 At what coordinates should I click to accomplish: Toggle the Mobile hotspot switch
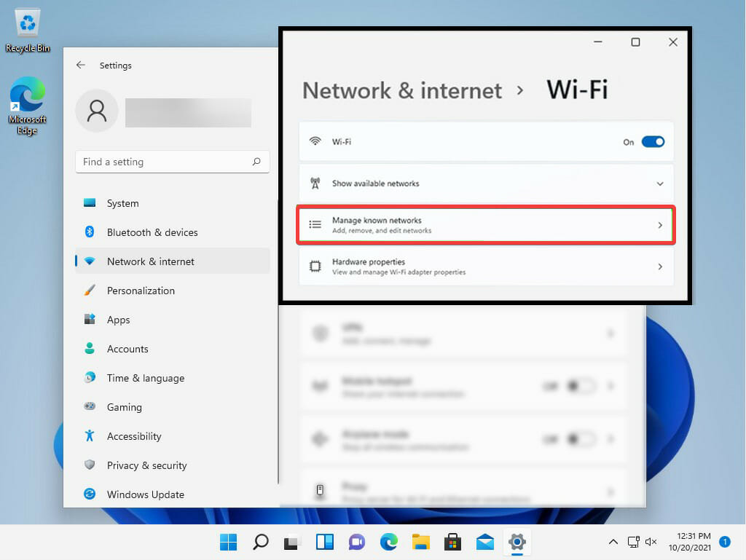pyautogui.click(x=581, y=386)
